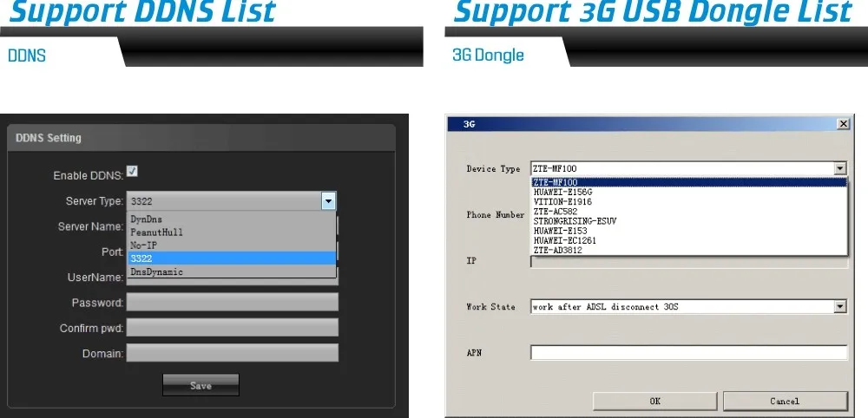
Task: Pick No-IP server type option
Action: click(x=143, y=245)
